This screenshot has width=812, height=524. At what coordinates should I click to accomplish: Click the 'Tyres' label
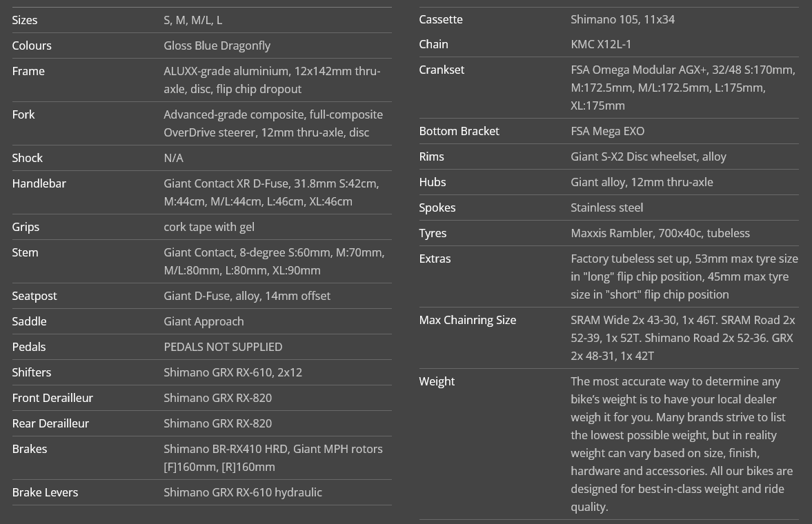click(x=433, y=233)
